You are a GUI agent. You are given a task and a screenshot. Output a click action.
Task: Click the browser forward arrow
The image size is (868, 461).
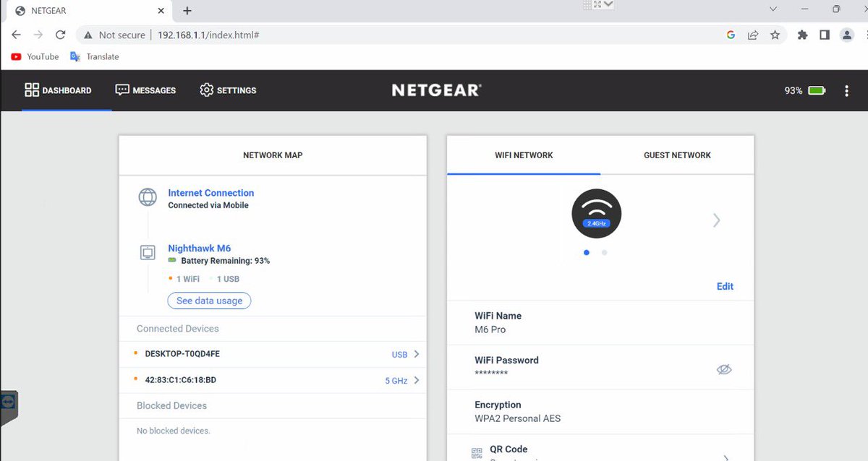click(x=38, y=35)
